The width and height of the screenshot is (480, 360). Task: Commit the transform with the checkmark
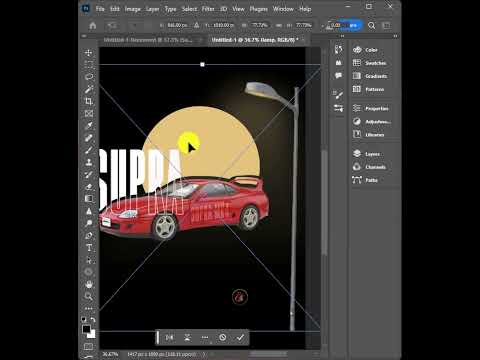(x=240, y=337)
